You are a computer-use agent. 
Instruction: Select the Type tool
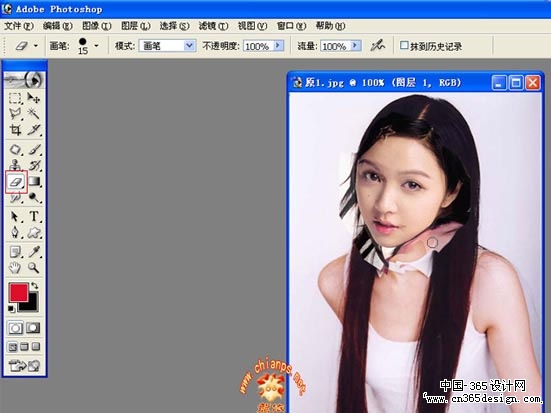[x=34, y=216]
